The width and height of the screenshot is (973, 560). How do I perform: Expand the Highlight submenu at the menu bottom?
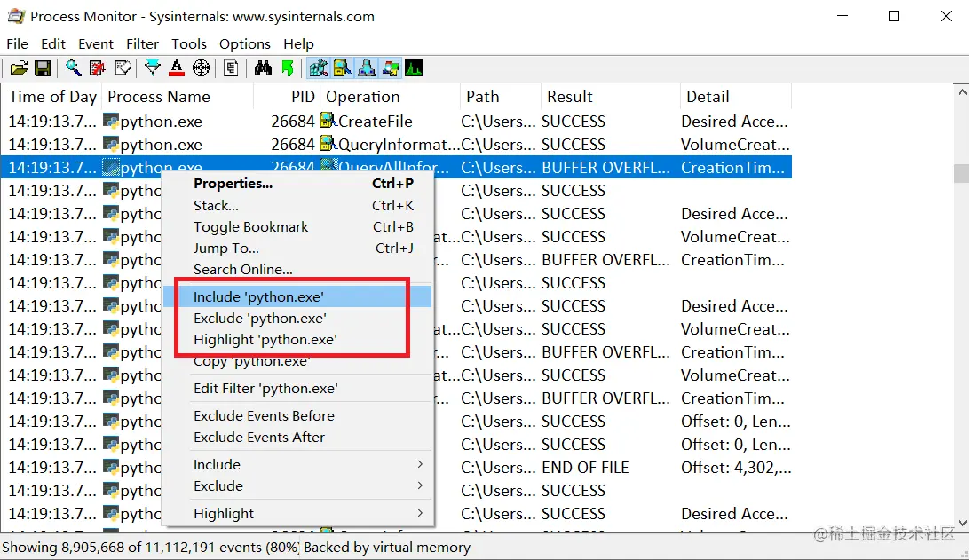pyautogui.click(x=298, y=514)
